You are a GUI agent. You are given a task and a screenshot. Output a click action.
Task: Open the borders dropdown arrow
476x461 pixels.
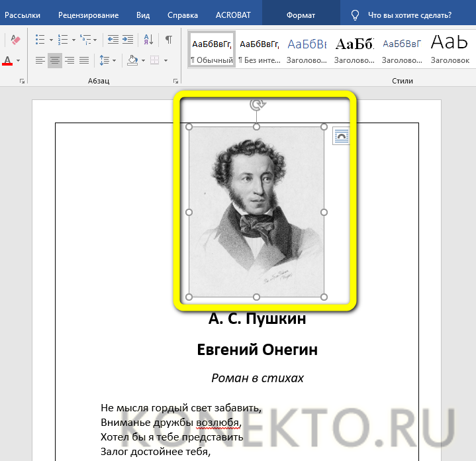click(166, 60)
